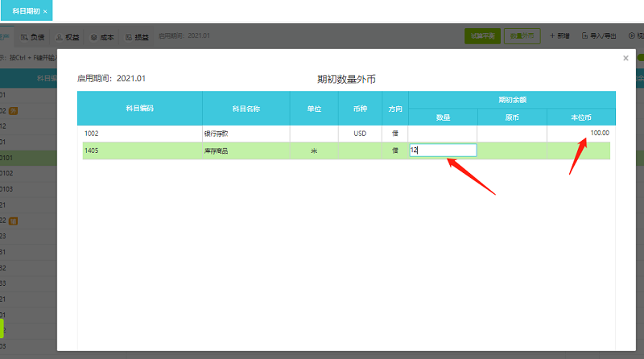The height and width of the screenshot is (359, 644).
Task: Click the 数量 column header
Action: [x=443, y=118]
